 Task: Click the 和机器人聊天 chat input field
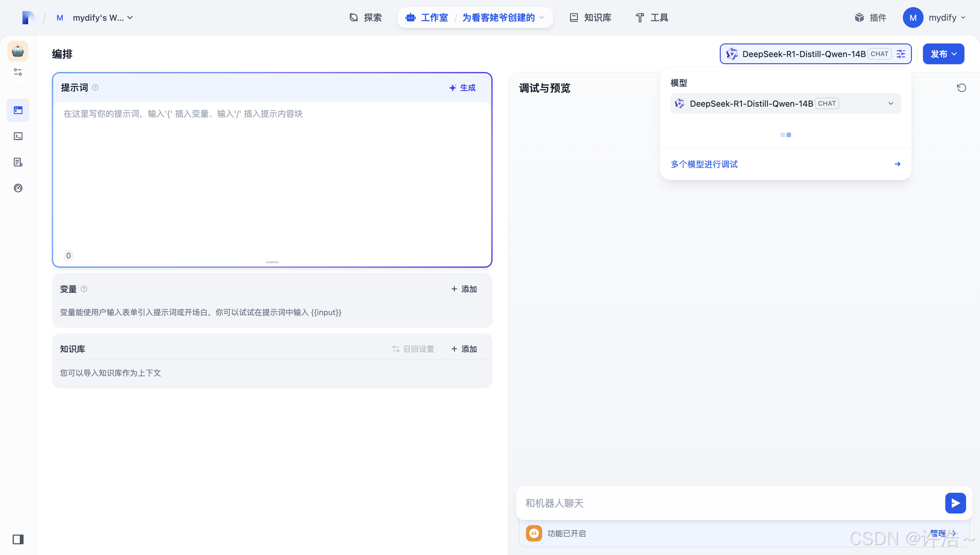coord(728,503)
